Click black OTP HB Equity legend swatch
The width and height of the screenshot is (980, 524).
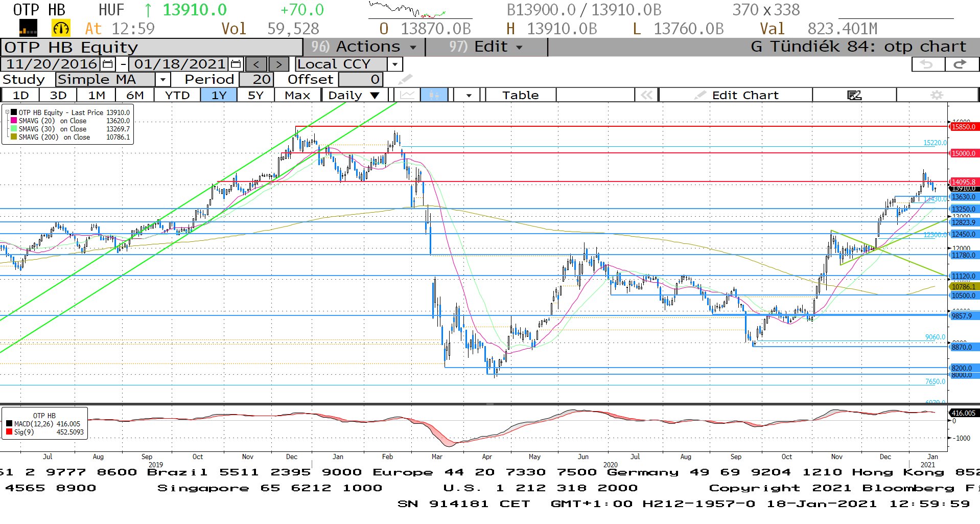coord(14,112)
